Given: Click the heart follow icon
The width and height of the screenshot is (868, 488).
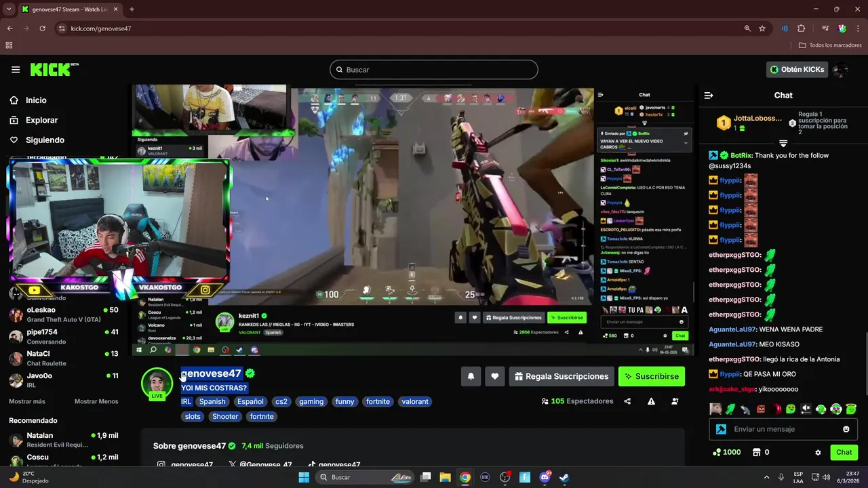Looking at the screenshot, I should [495, 376].
